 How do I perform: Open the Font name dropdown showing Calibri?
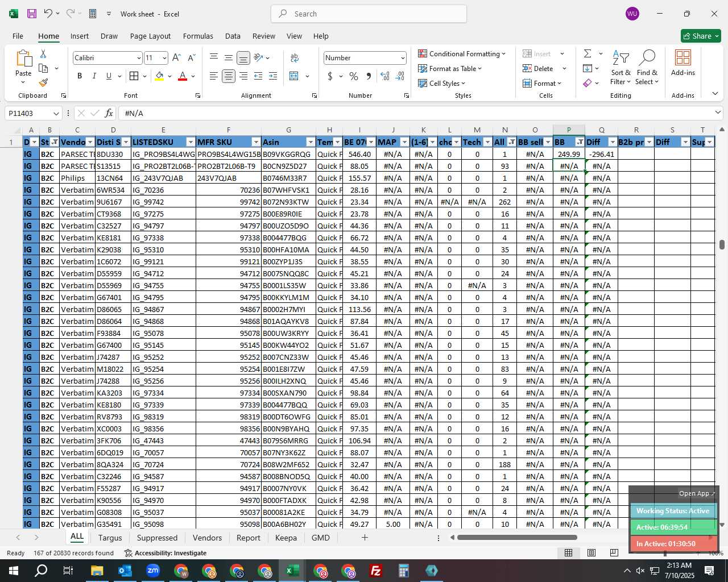[x=138, y=58]
